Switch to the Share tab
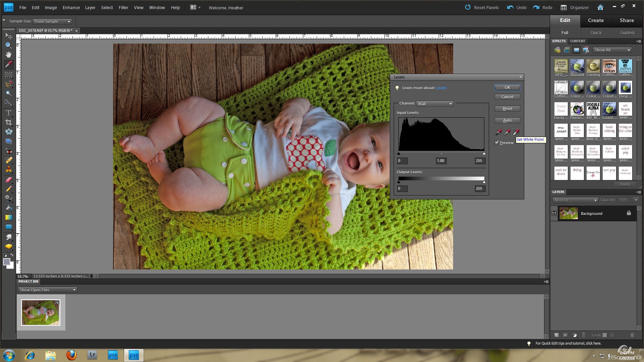The image size is (644, 362). click(x=627, y=20)
